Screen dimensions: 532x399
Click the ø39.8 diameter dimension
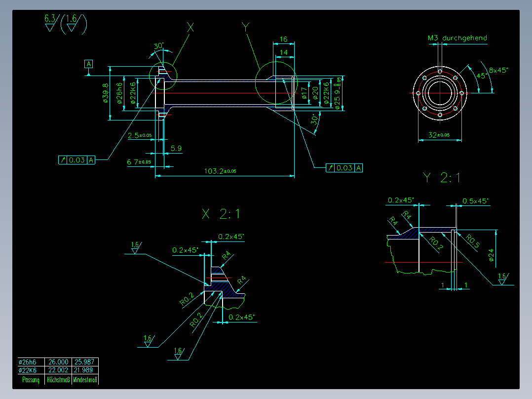point(105,93)
